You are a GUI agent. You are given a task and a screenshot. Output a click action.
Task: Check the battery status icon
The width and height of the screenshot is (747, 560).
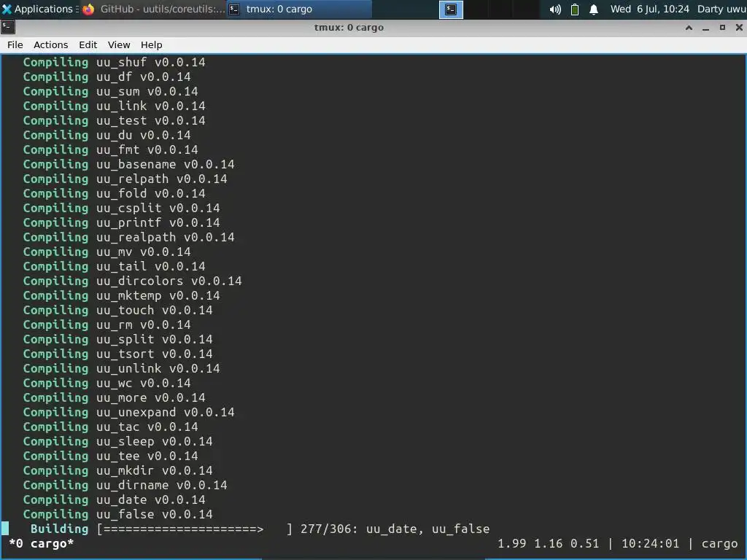pos(575,9)
